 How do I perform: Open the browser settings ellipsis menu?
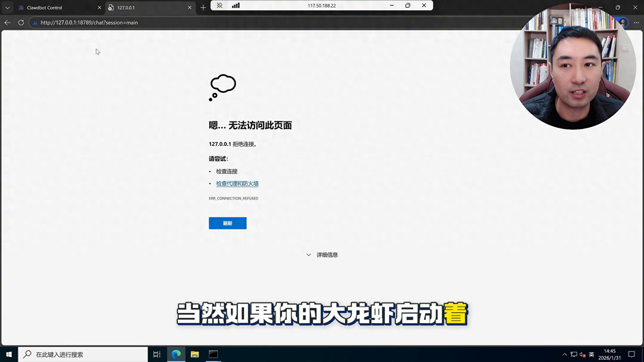[636, 22]
